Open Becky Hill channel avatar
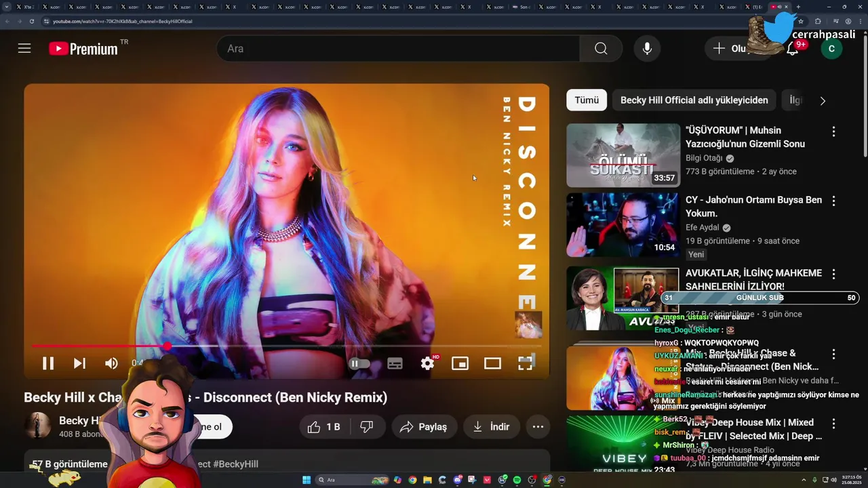 [x=37, y=426]
